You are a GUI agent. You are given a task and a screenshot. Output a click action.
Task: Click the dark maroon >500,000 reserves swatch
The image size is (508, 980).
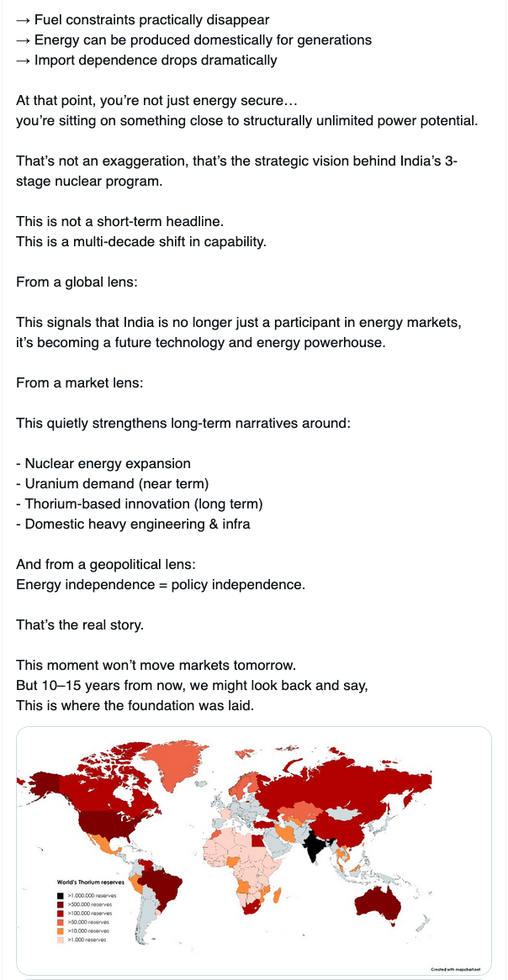tap(61, 904)
